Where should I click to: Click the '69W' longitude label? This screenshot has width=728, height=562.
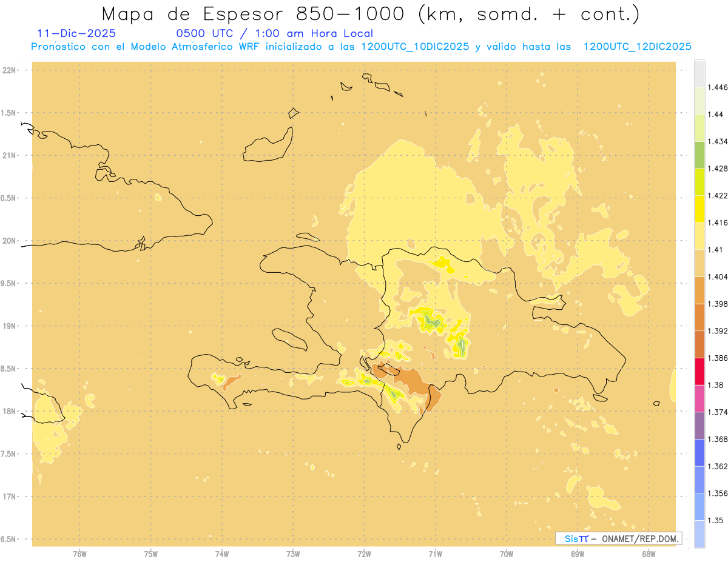tap(578, 554)
